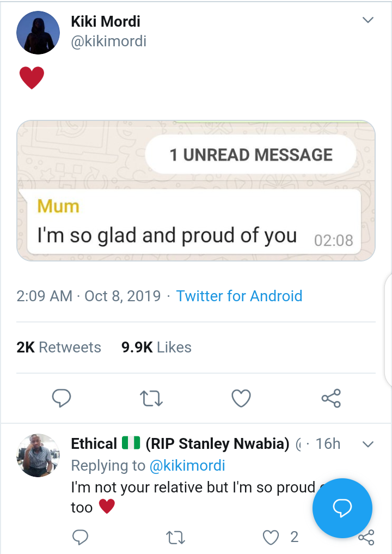Image resolution: width=392 pixels, height=554 pixels.
Task: Click the @kikimordi mention in the reply
Action: pyautogui.click(x=186, y=466)
